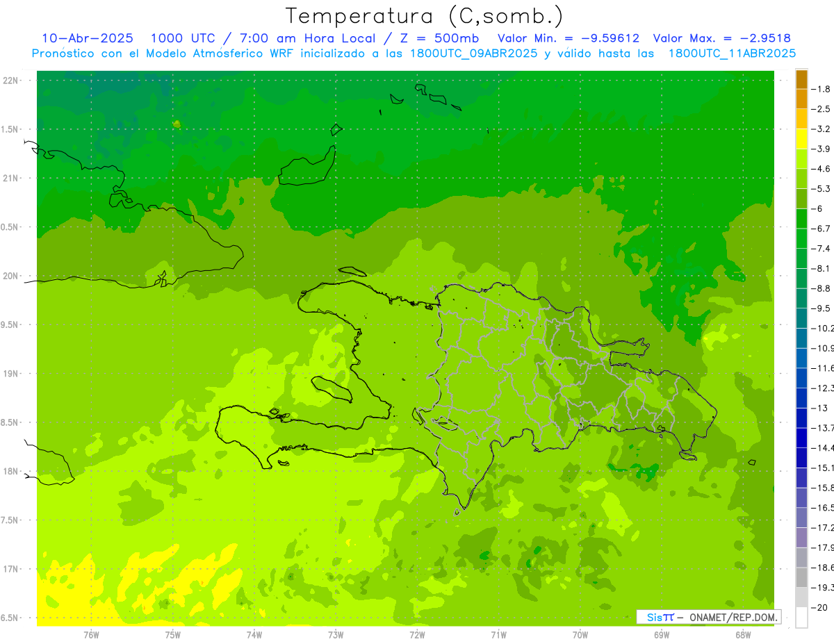
Task: Click the '17N' latitude label
Action: point(10,569)
